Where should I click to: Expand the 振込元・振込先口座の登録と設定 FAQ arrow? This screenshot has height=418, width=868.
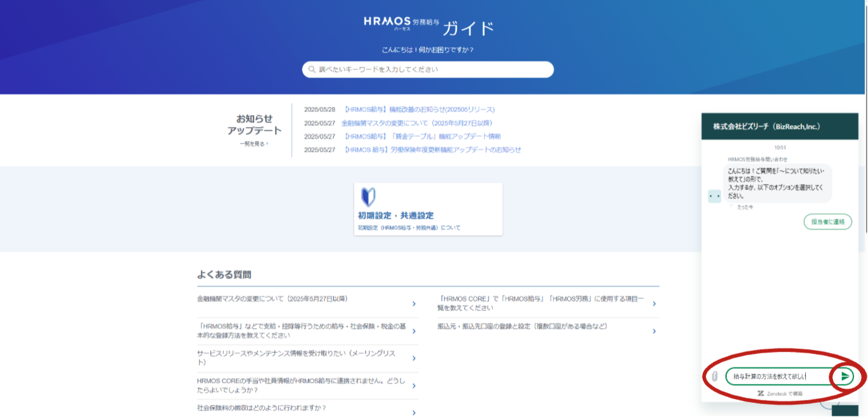coord(654,331)
